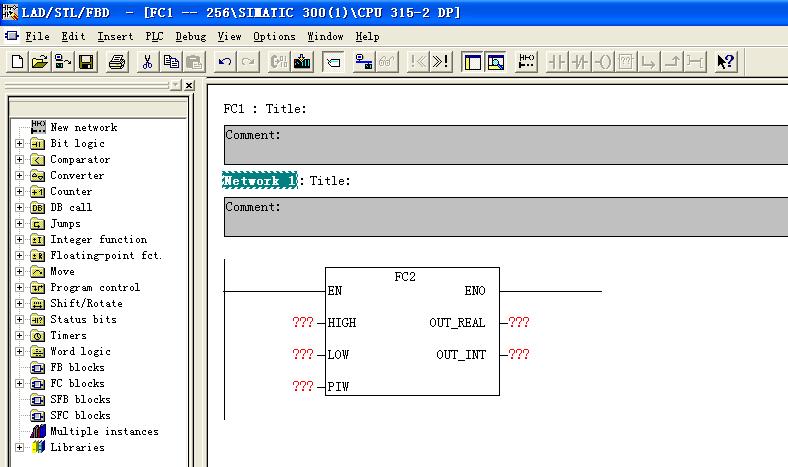The width and height of the screenshot is (788, 467).
Task: Open the PLC menu
Action: pyautogui.click(x=153, y=36)
